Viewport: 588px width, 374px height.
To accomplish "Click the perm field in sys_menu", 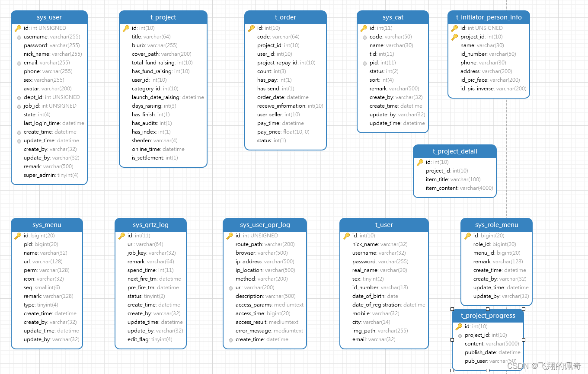I will (x=47, y=270).
